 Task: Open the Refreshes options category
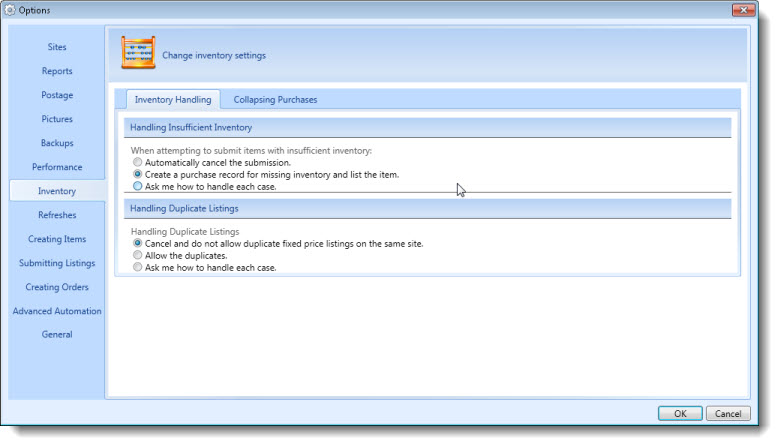tap(57, 215)
